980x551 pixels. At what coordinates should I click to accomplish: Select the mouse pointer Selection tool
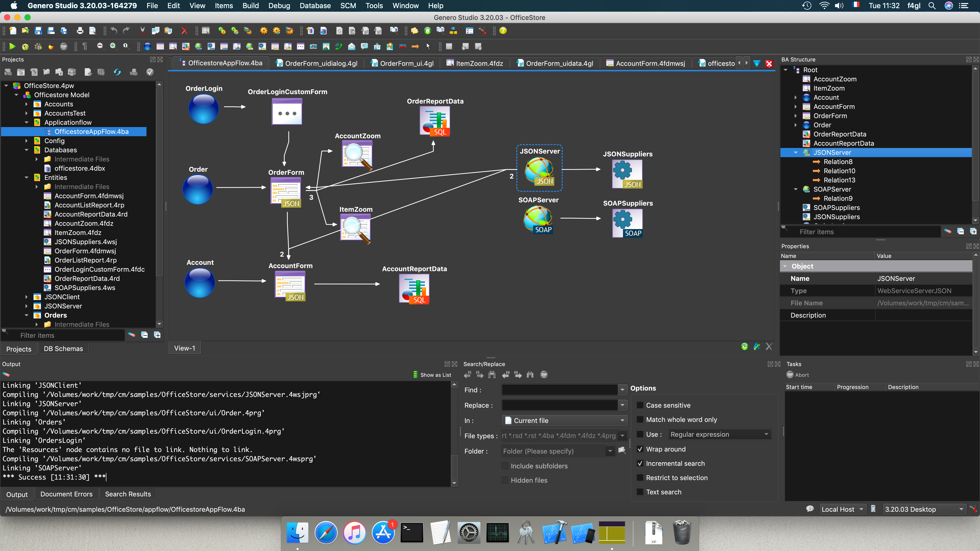[428, 46]
